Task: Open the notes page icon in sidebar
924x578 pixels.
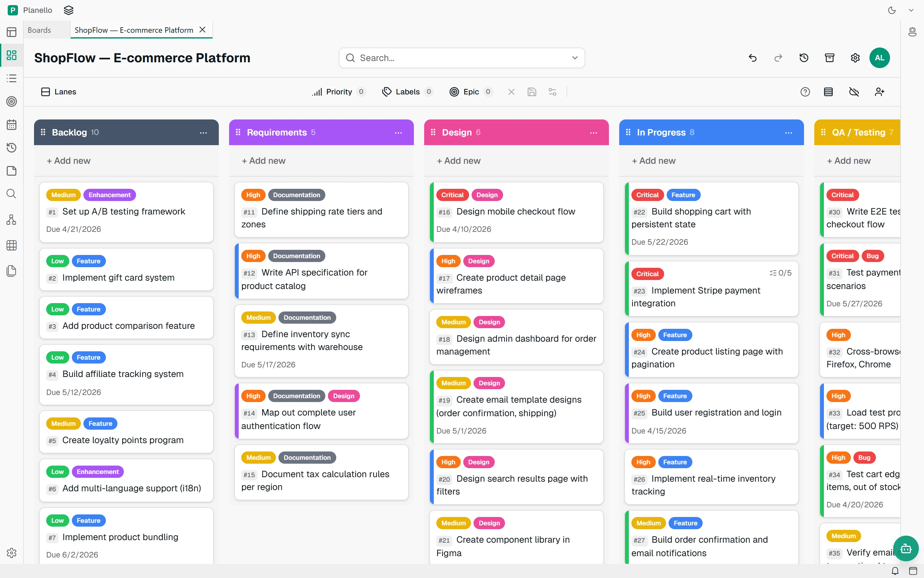Action: coord(12,171)
